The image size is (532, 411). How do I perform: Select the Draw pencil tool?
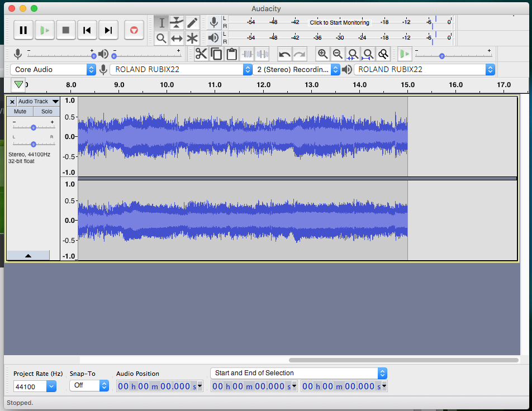point(192,22)
